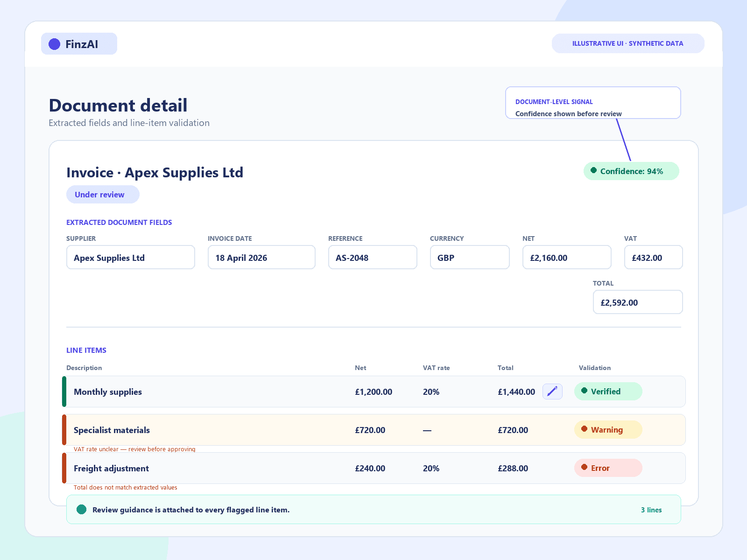Image resolution: width=747 pixels, height=560 pixels.
Task: Select the Monthly supplies line item
Action: 374,392
